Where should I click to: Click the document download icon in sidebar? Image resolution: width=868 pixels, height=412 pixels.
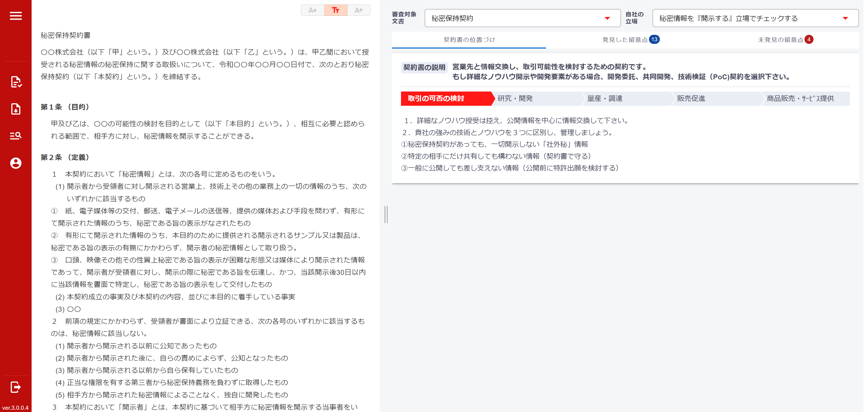(16, 109)
